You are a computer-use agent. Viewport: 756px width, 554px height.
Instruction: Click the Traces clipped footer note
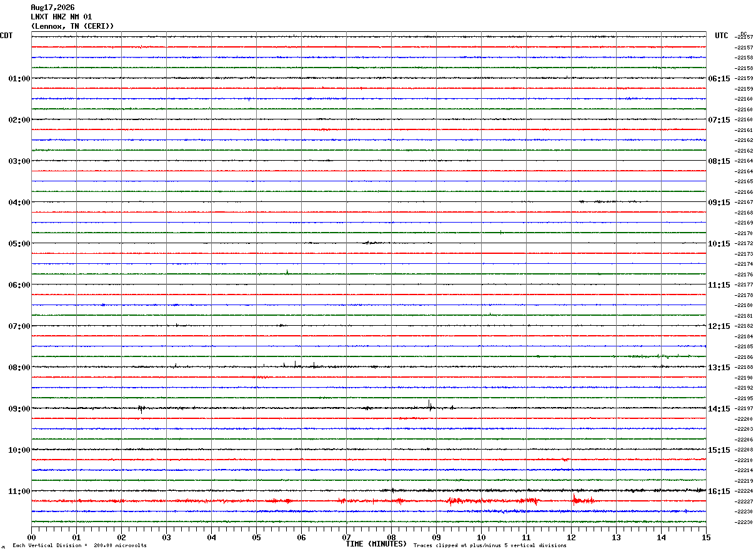click(x=490, y=545)
